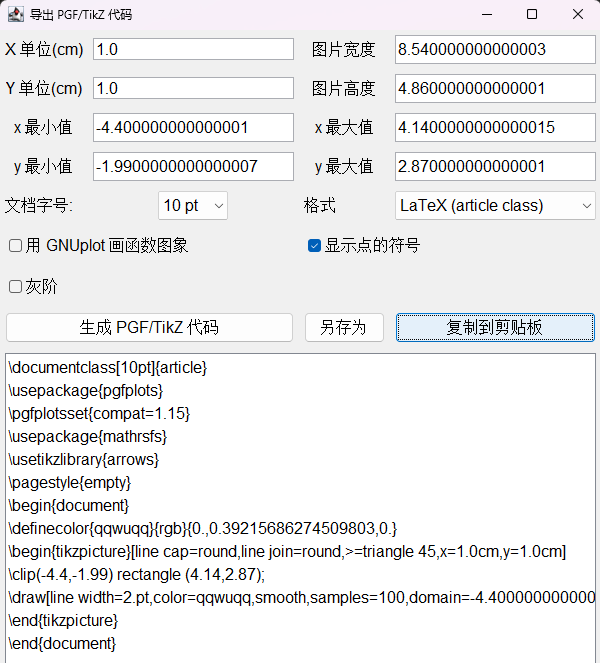Screen dimensions: 600x669
Task: Click the \end{document} line
Action: click(x=62, y=644)
